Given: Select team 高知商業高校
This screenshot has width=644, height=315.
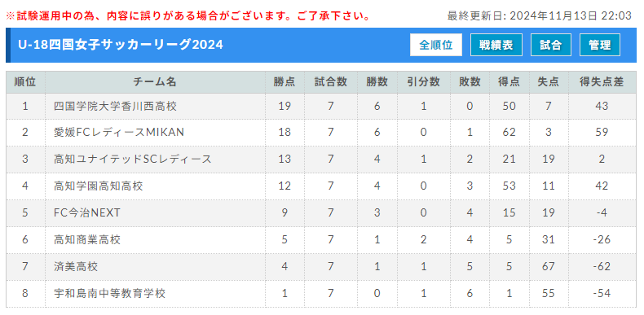Looking at the screenshot, I should [87, 239].
